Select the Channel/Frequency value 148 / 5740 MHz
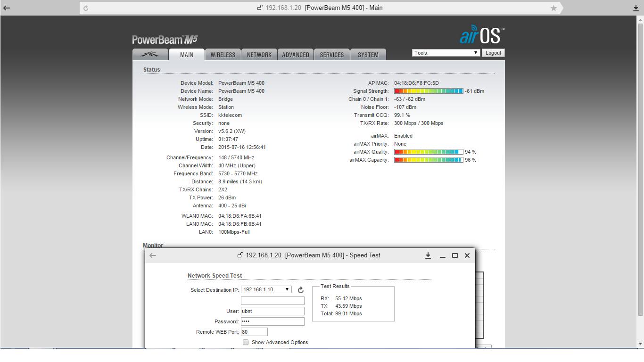The height and width of the screenshot is (362, 644). [236, 157]
